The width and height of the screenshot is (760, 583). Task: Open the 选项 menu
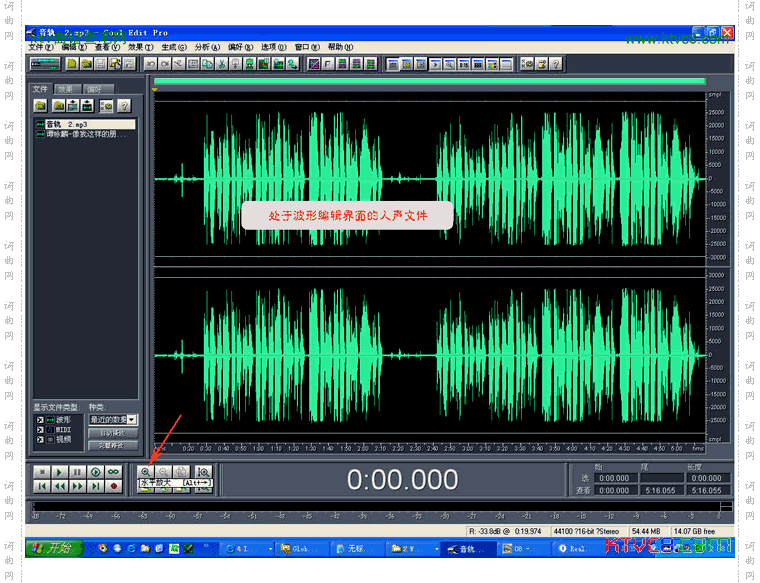(x=274, y=47)
